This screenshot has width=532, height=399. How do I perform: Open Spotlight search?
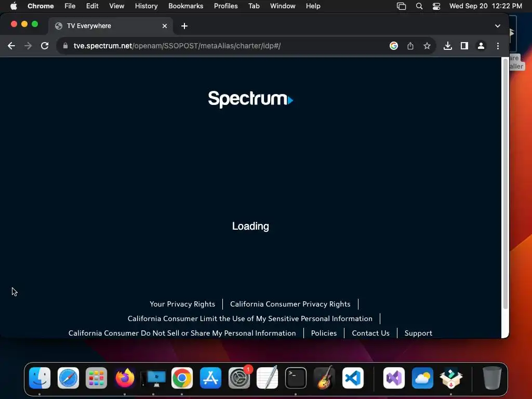[x=419, y=6]
